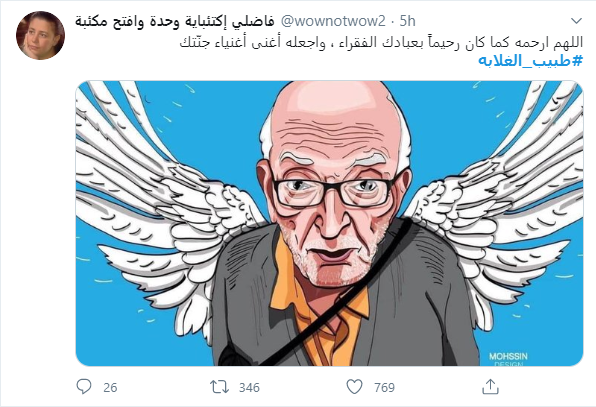Click the reply count 26
596x407 pixels.
(x=110, y=388)
